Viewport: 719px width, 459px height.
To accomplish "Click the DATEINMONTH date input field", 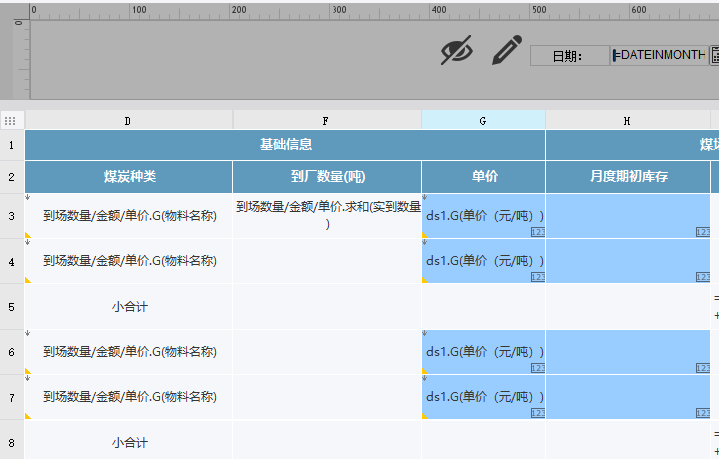I will point(659,55).
